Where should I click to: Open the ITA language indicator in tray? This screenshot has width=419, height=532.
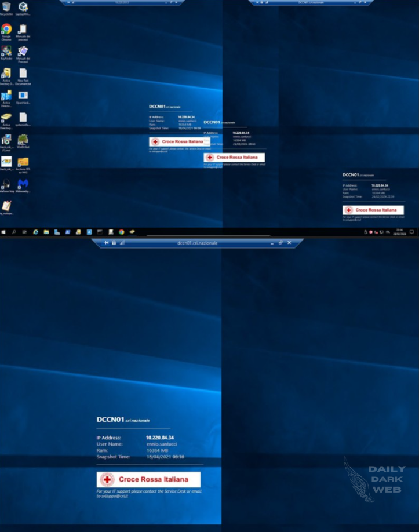coord(388,232)
